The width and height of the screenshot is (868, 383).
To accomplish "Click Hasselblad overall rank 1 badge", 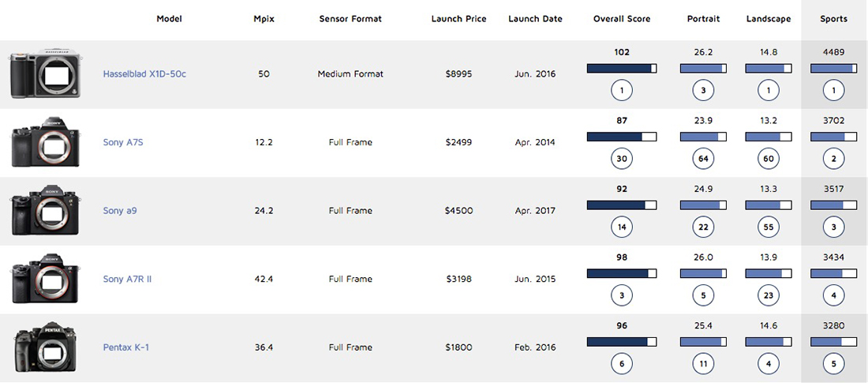I will (x=622, y=91).
